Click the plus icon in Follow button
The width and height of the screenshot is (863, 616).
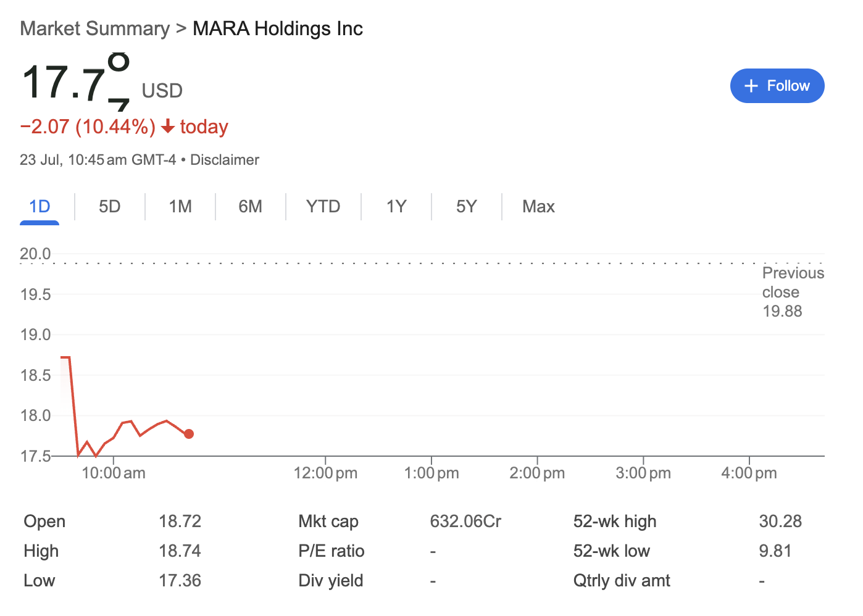(751, 86)
